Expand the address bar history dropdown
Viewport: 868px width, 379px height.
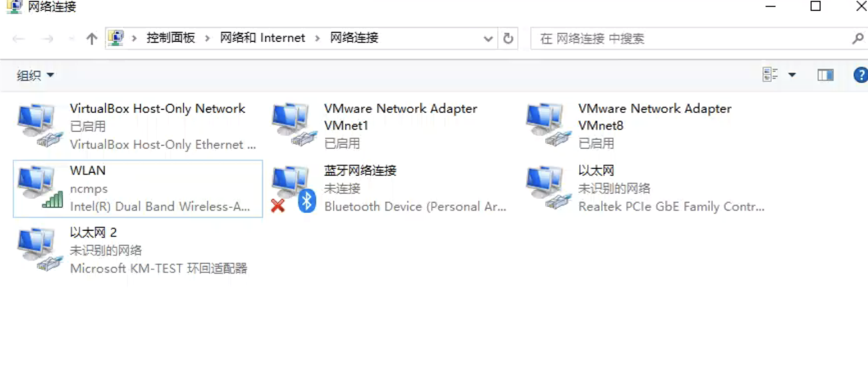point(488,39)
